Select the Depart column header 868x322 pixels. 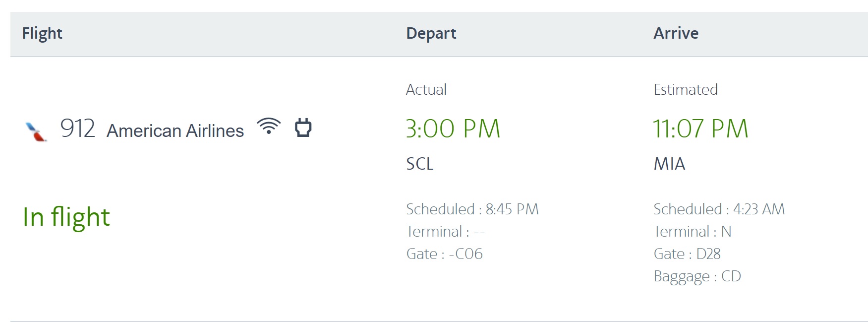pyautogui.click(x=431, y=33)
